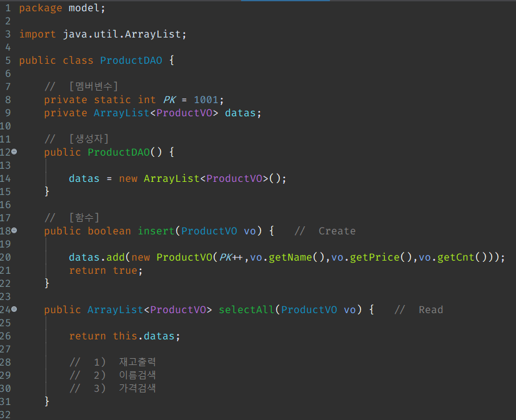This screenshot has height=420, width=516.
Task: Click the static field 'PK' on line 8
Action: (x=170, y=99)
